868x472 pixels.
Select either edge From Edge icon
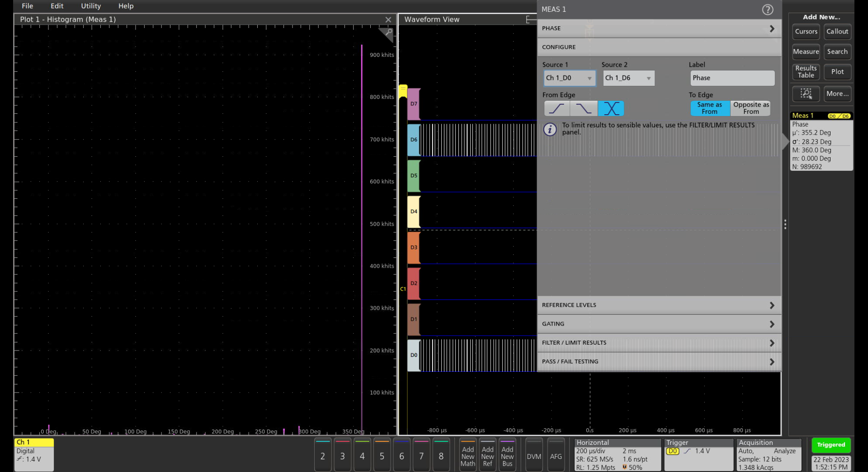click(611, 108)
